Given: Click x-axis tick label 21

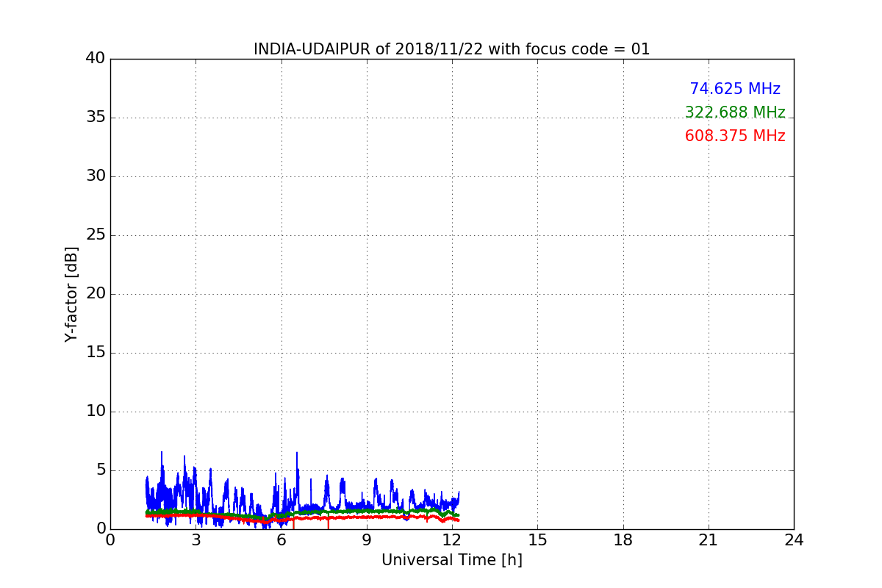Looking at the screenshot, I should 709,540.
